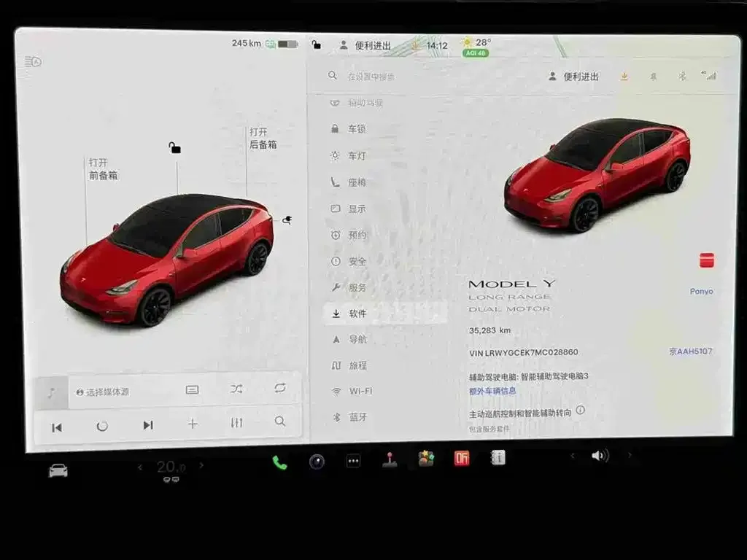Screen dimensions: 747x560
Task: Open the owner's manual info app
Action: point(498,458)
